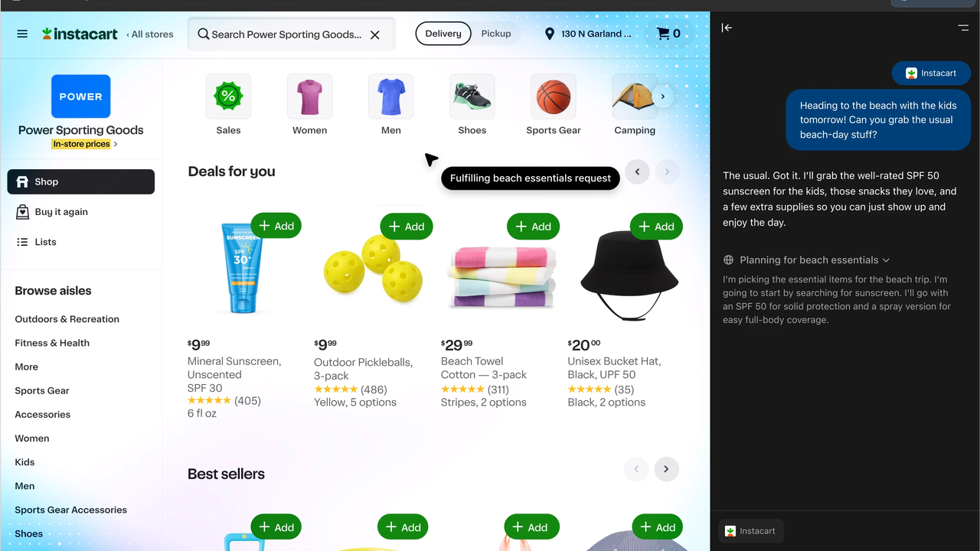Switch to Delivery mode
Screen dimensions: 980x551
pos(443,34)
